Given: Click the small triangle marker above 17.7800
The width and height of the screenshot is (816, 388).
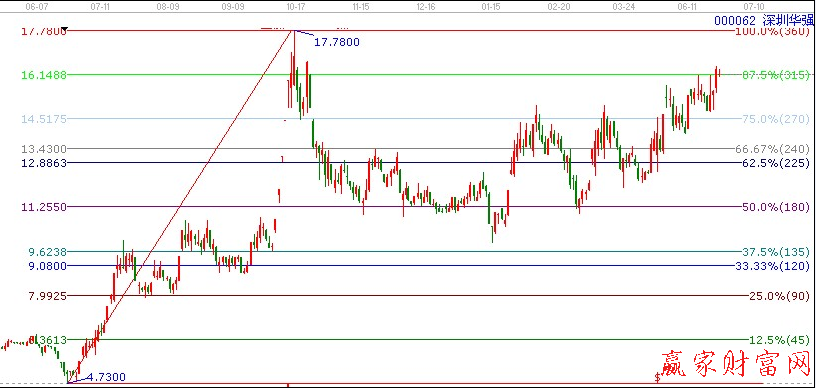Looking at the screenshot, I should click(x=65, y=28).
